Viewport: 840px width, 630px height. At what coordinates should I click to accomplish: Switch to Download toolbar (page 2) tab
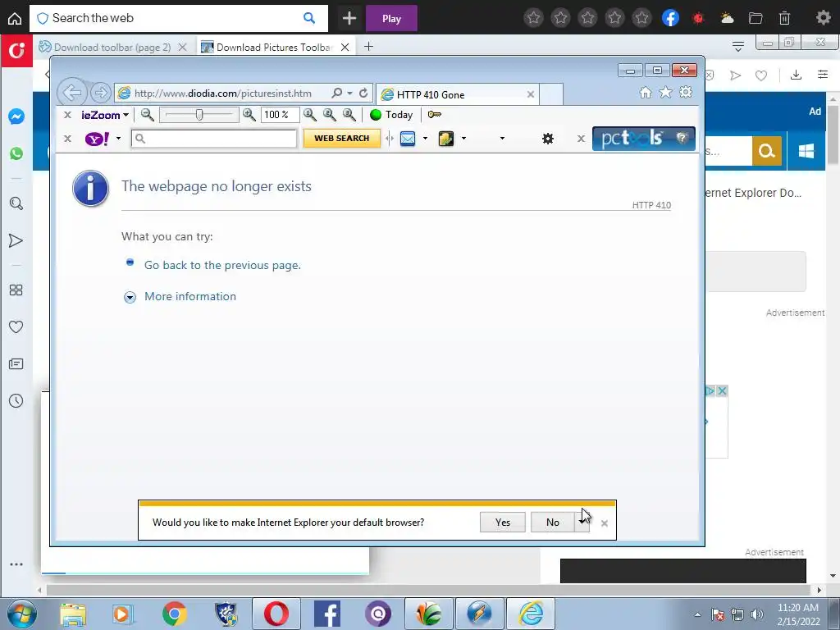point(113,47)
